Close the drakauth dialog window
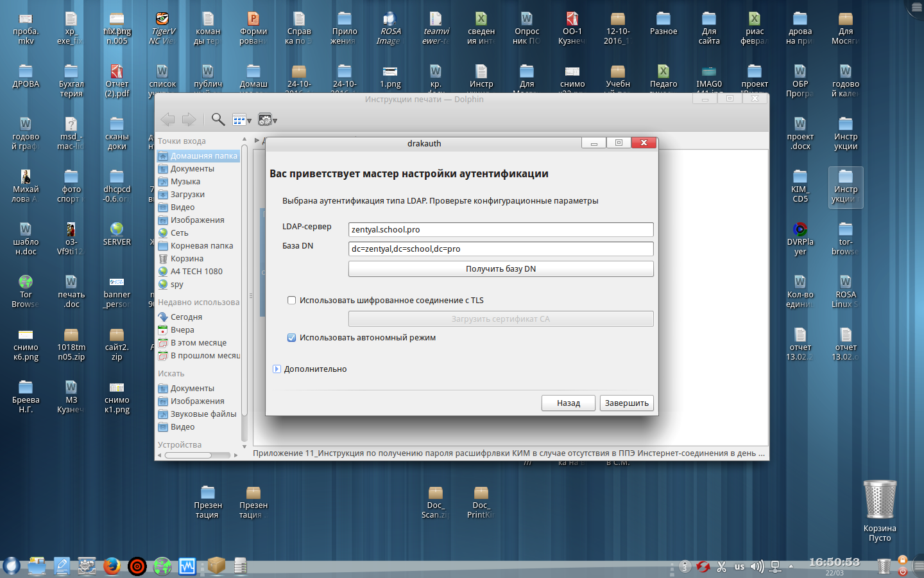The image size is (924, 578). pos(644,143)
